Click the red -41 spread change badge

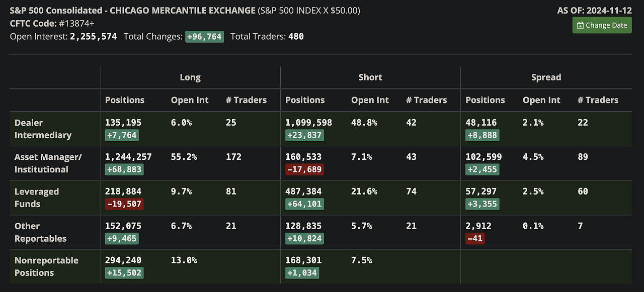(x=475, y=238)
